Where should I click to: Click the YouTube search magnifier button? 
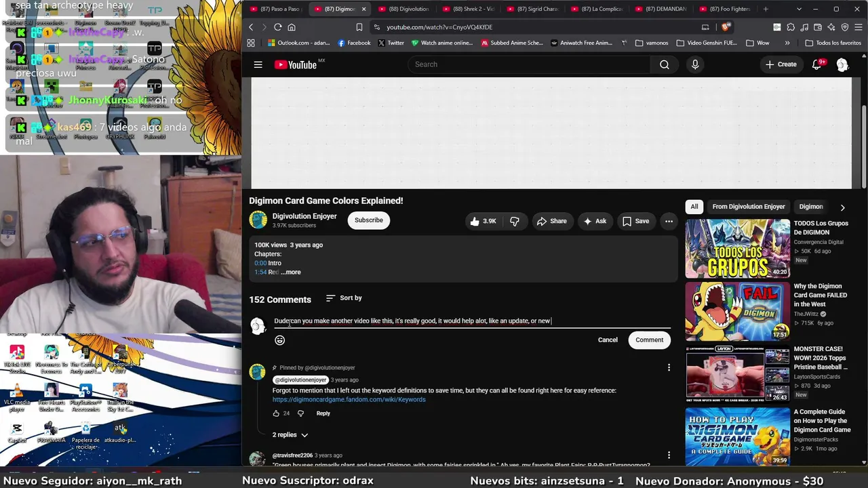tap(665, 64)
